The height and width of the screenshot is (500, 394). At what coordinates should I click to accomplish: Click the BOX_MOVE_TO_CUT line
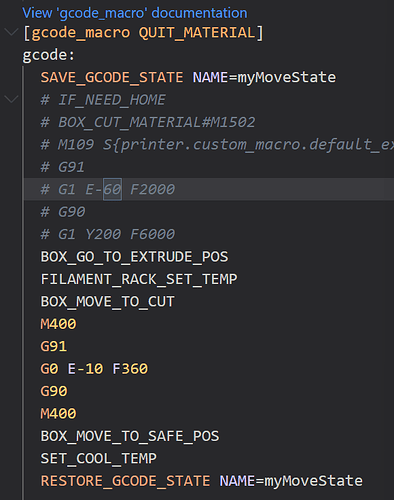point(107,301)
